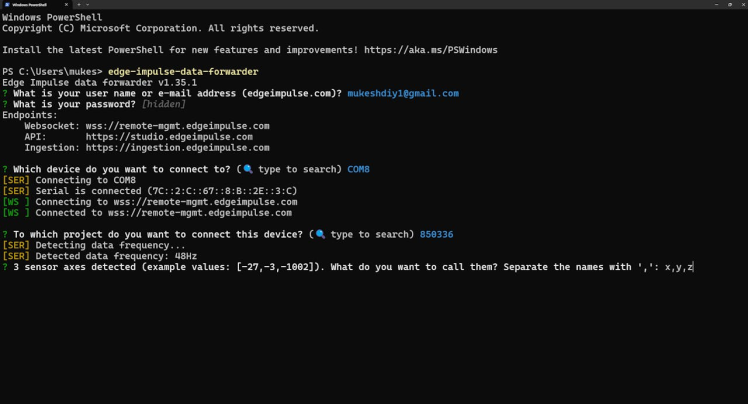Click the magnifier icon in device prompt

coord(248,169)
